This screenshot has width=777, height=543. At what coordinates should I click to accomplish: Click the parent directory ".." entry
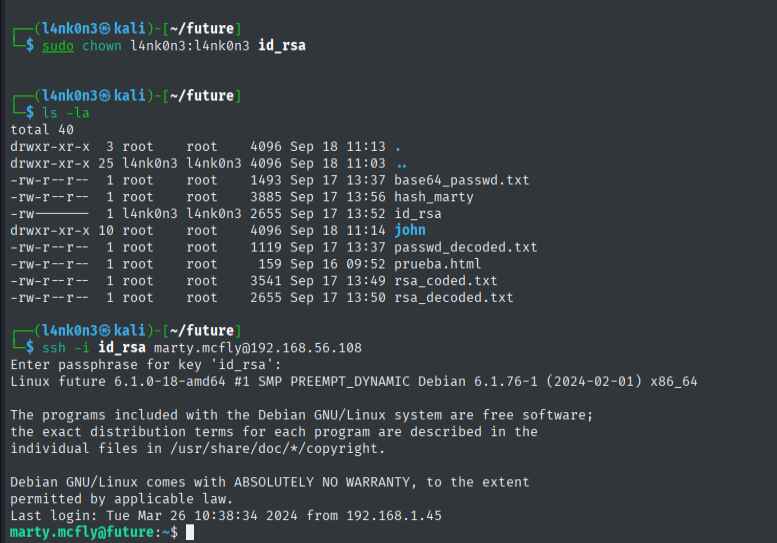pos(402,163)
